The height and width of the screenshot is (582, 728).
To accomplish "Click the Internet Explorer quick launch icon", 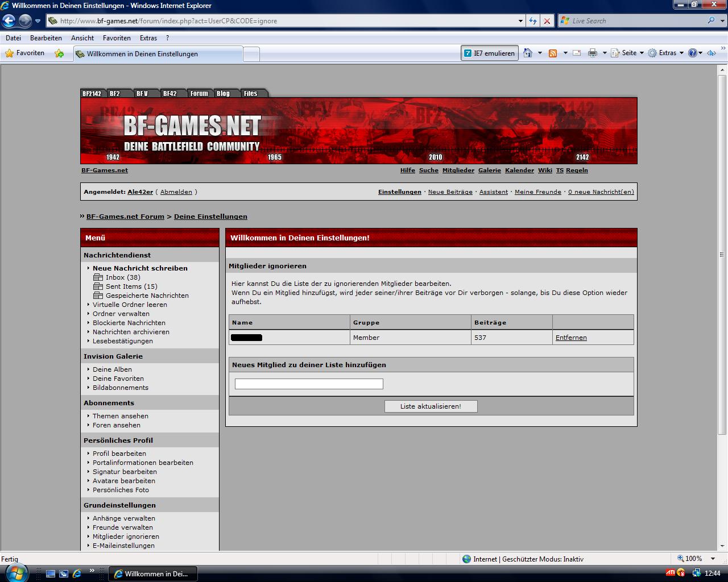I will click(77, 574).
